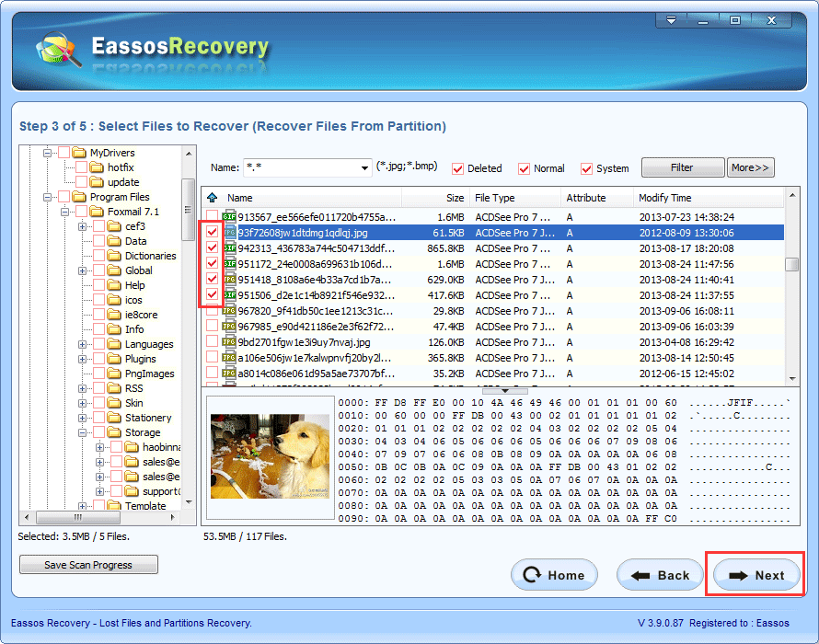Collapse the MyDrivers tree node
819x644 pixels.
pos(47,153)
